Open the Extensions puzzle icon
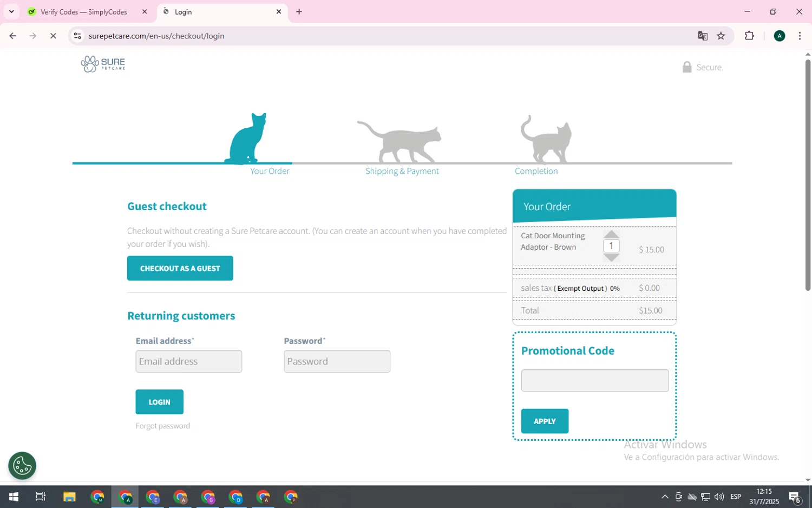The image size is (812, 508). (x=749, y=36)
